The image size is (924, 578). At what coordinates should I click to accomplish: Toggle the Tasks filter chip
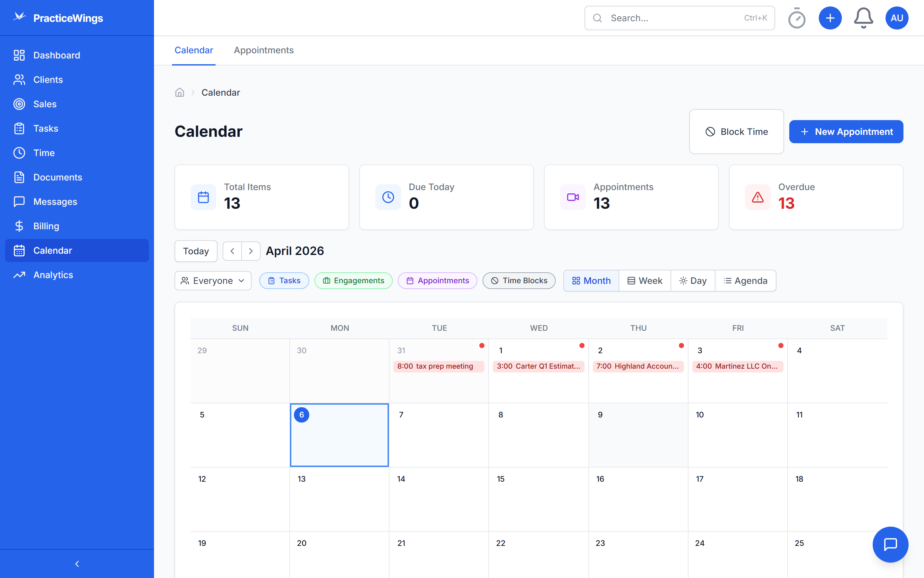(284, 281)
